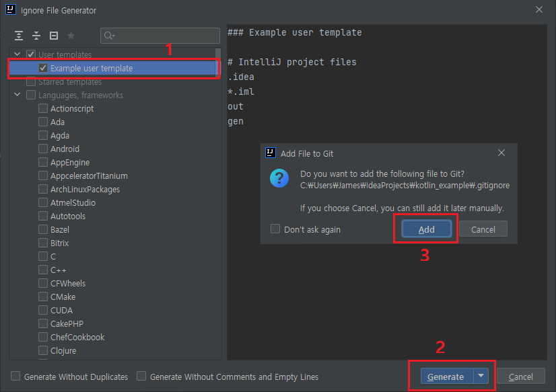Close the Add File to Git dialog
The width and height of the screenshot is (556, 392).
click(x=501, y=153)
